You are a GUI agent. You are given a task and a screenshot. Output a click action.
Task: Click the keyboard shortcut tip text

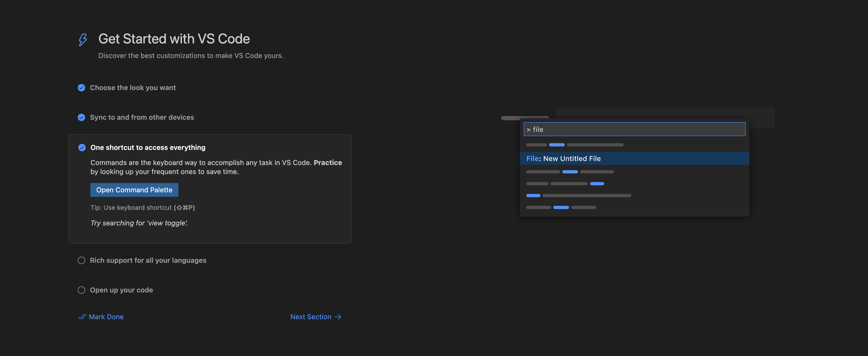(143, 208)
